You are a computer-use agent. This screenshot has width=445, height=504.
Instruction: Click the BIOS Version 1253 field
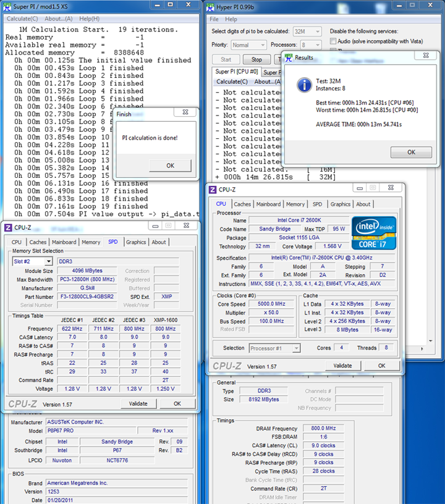click(x=117, y=492)
